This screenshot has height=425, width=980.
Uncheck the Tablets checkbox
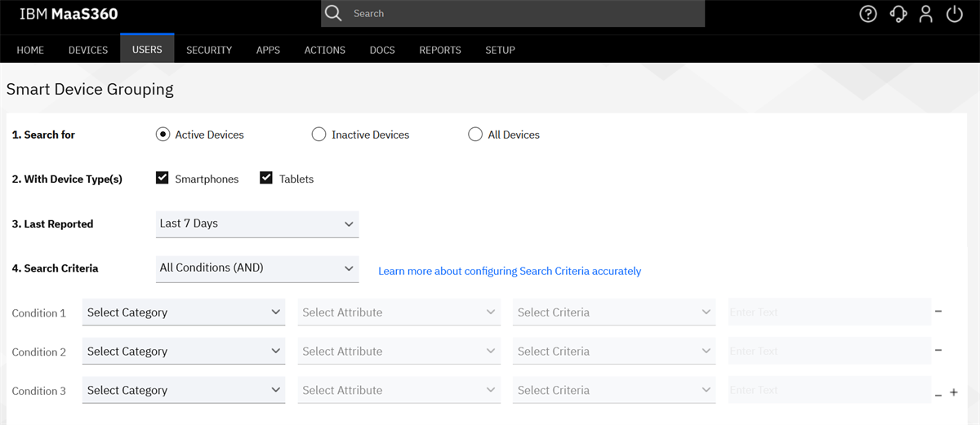tap(266, 178)
